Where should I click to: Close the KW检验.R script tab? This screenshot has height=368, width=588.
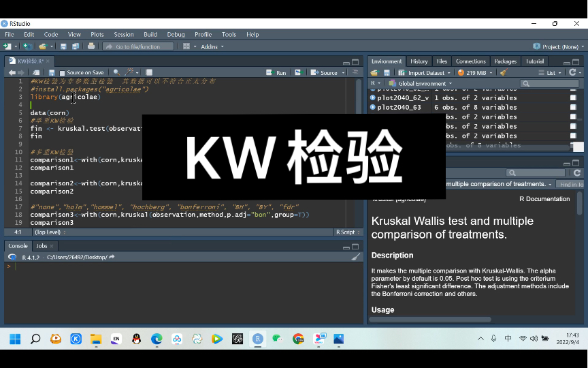[x=48, y=61]
